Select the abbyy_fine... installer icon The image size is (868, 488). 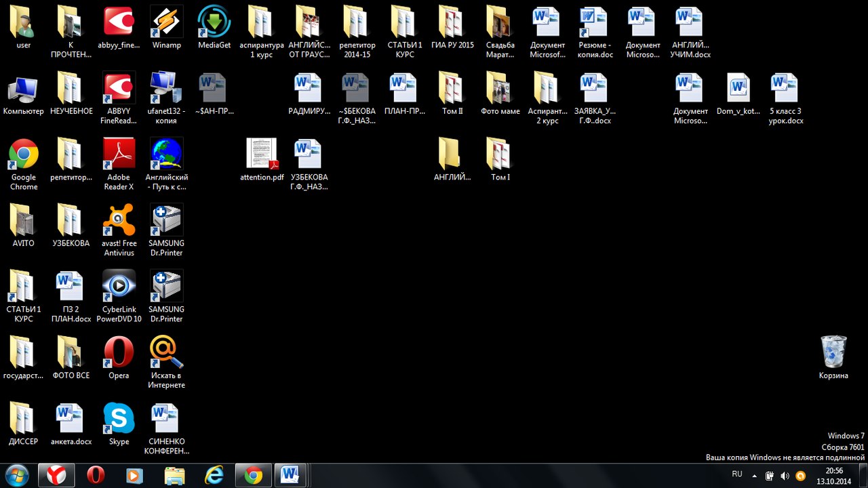(x=119, y=27)
